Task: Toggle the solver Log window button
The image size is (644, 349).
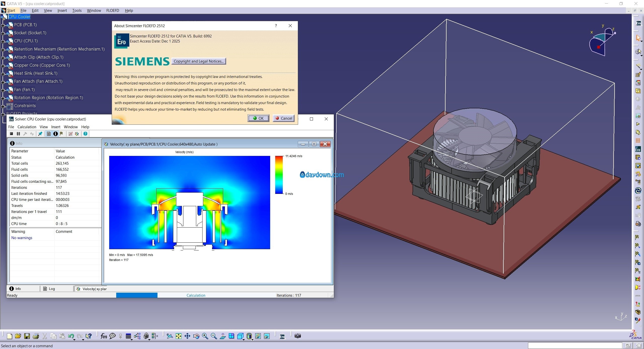Action: (x=49, y=134)
